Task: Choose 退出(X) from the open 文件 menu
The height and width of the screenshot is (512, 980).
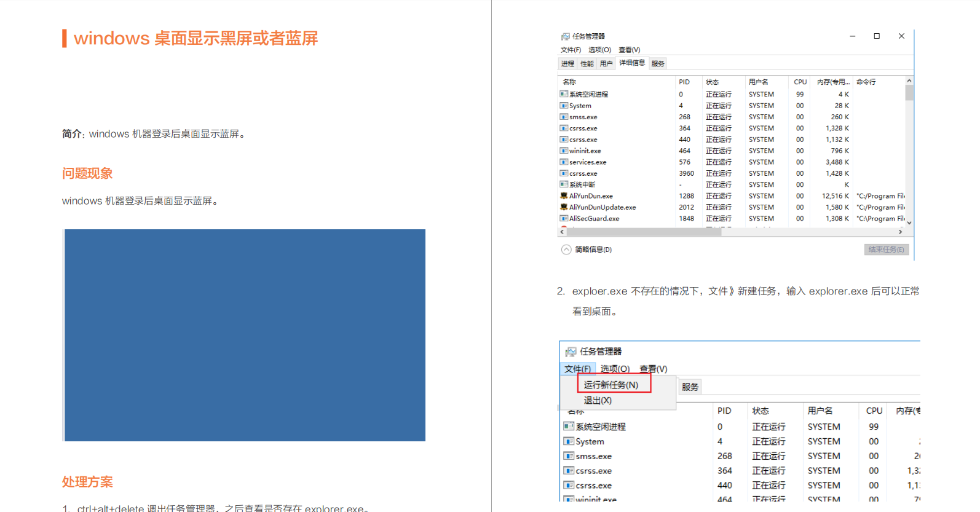Action: point(598,401)
